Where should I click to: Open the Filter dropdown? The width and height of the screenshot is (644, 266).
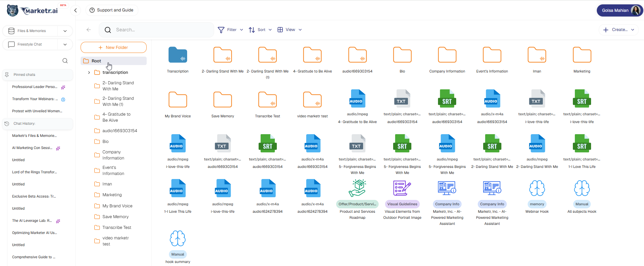click(x=231, y=30)
